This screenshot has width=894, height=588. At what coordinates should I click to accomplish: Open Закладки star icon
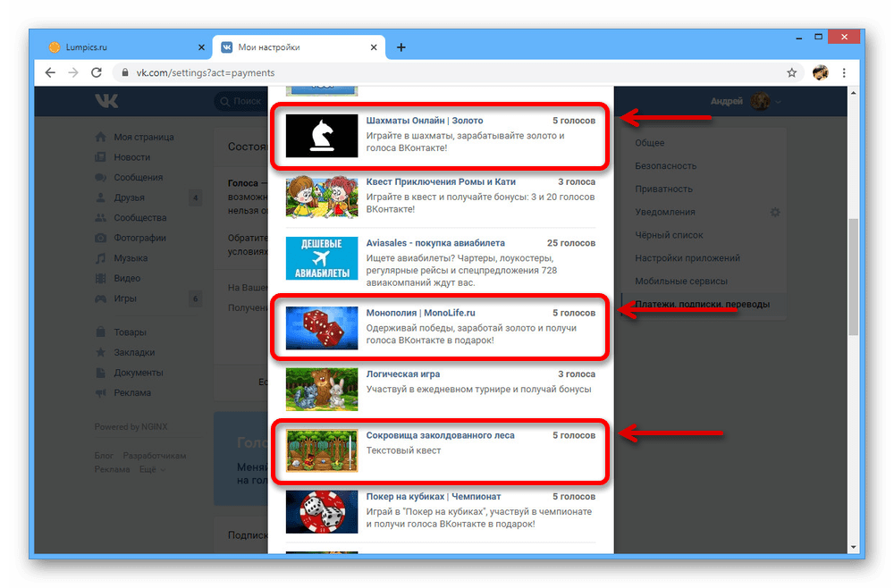tap(101, 352)
